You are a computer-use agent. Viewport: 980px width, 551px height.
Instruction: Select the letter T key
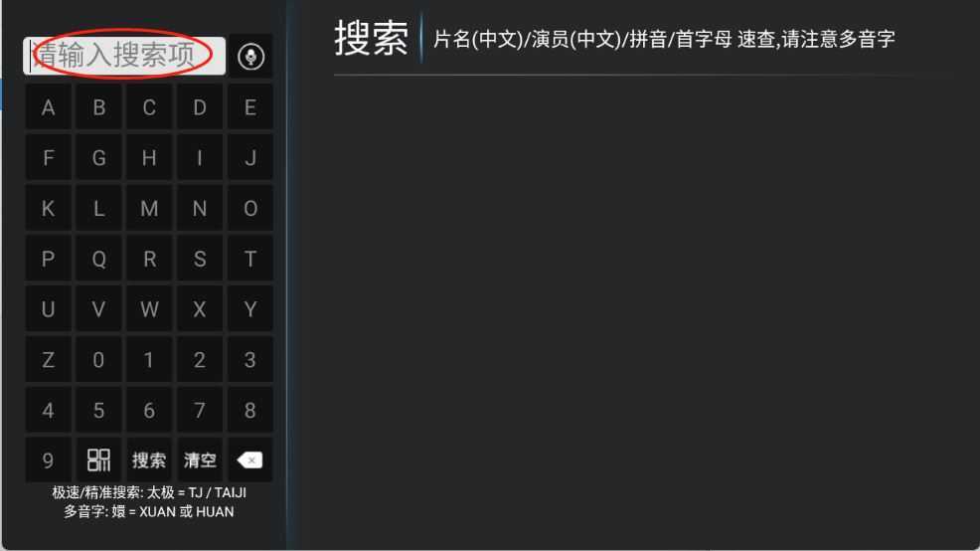[250, 259]
